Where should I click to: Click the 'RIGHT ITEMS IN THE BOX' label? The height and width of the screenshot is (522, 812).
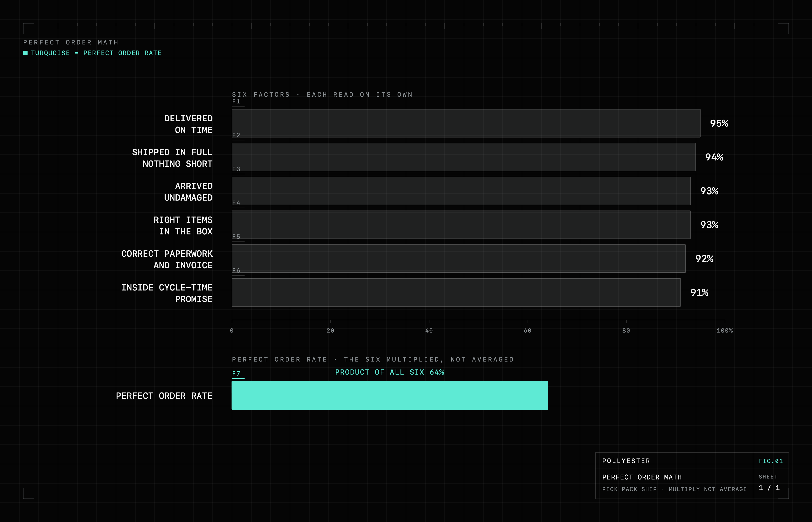point(183,226)
